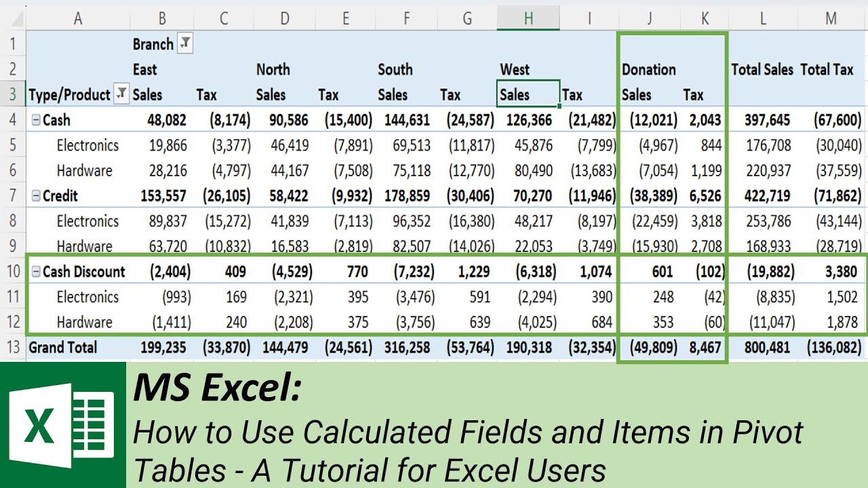
Task: Click the Donation heading cell
Action: pos(649,69)
